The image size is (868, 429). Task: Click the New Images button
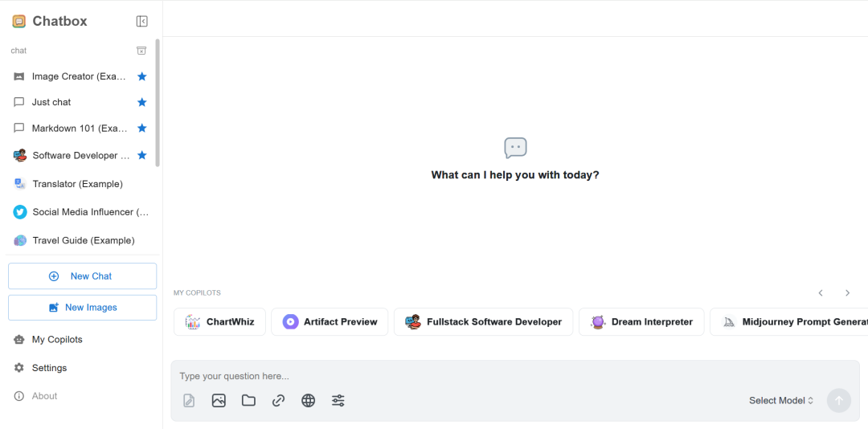click(x=82, y=307)
